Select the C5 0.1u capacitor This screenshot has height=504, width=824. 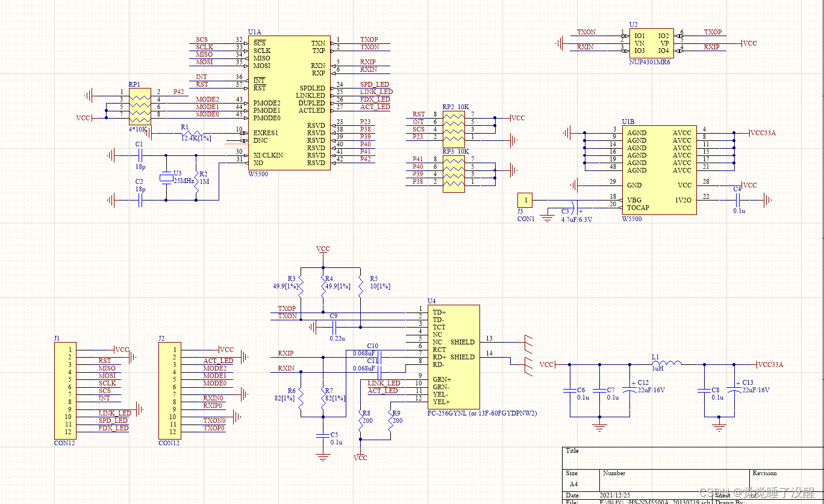[x=323, y=435]
